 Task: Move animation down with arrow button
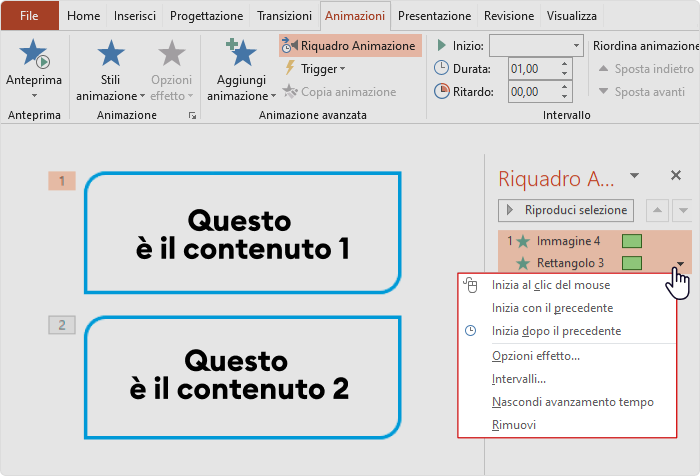(x=683, y=210)
